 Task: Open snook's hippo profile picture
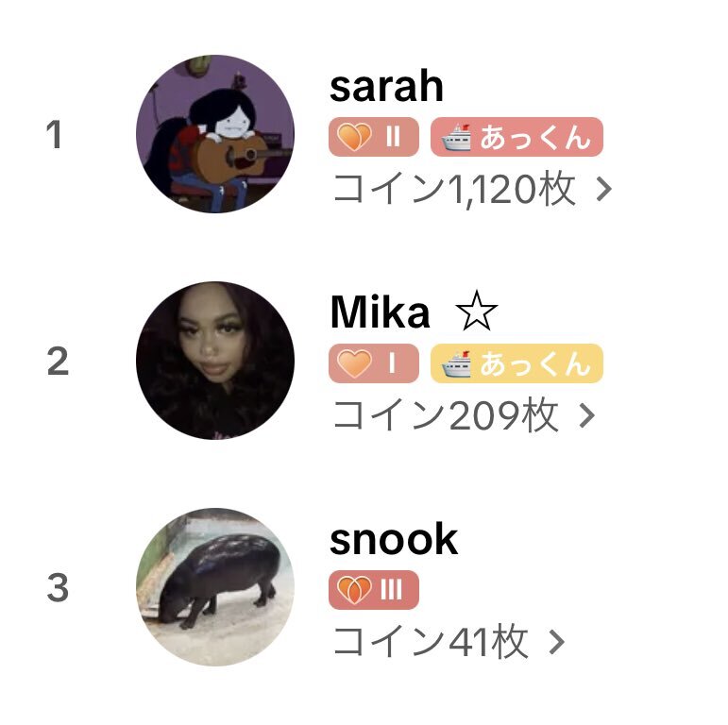point(215,587)
